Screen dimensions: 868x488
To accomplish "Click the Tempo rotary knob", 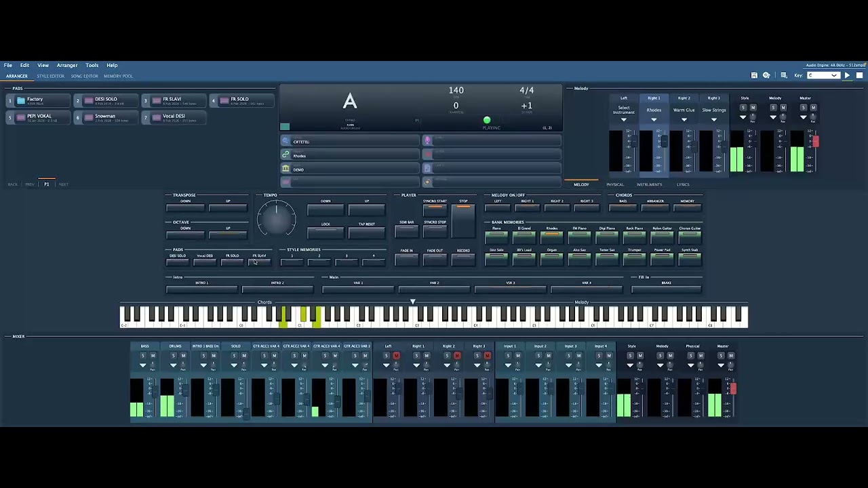I will [x=276, y=218].
